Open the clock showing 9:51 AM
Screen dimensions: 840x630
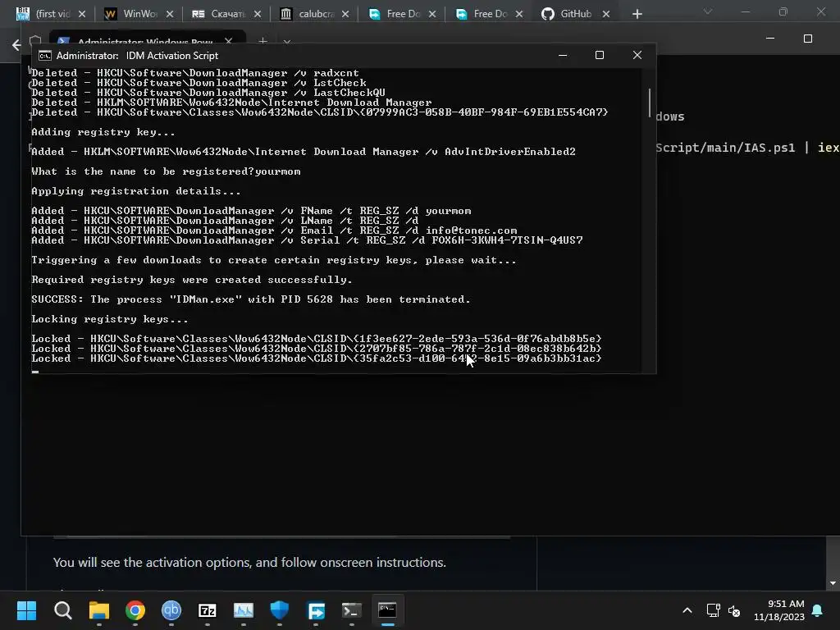coord(779,610)
